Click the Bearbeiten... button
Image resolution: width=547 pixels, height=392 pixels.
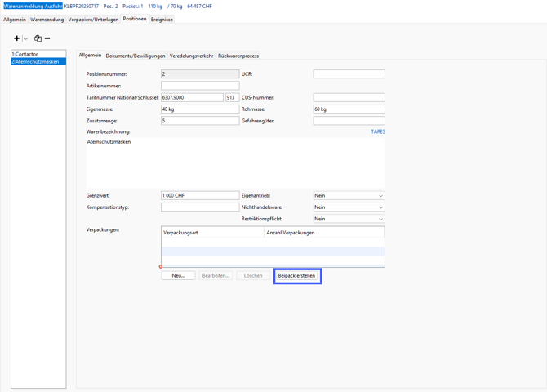coord(216,276)
